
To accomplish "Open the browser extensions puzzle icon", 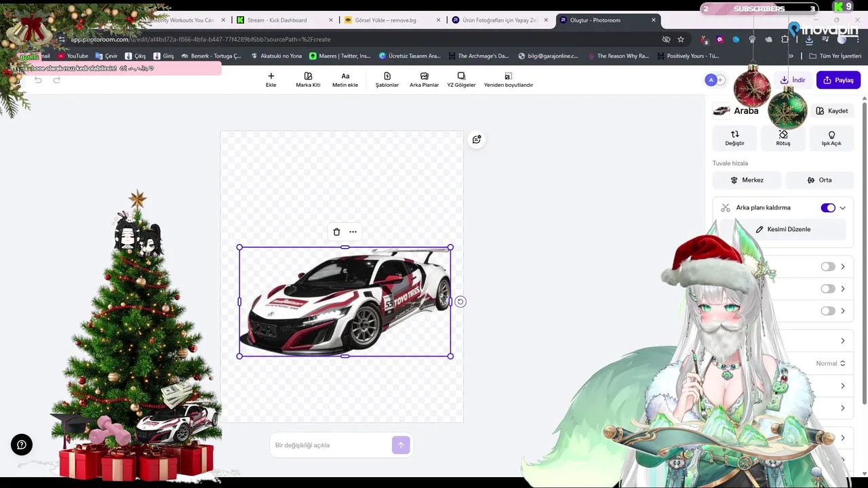I will (x=785, y=39).
